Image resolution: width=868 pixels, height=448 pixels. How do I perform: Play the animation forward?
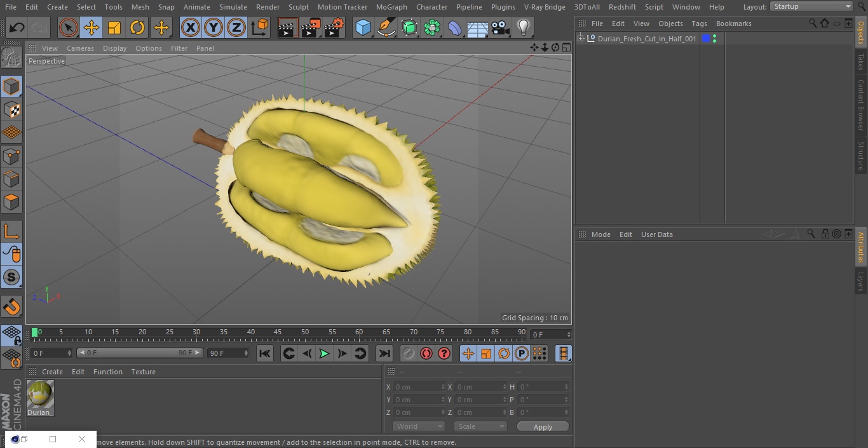[324, 353]
